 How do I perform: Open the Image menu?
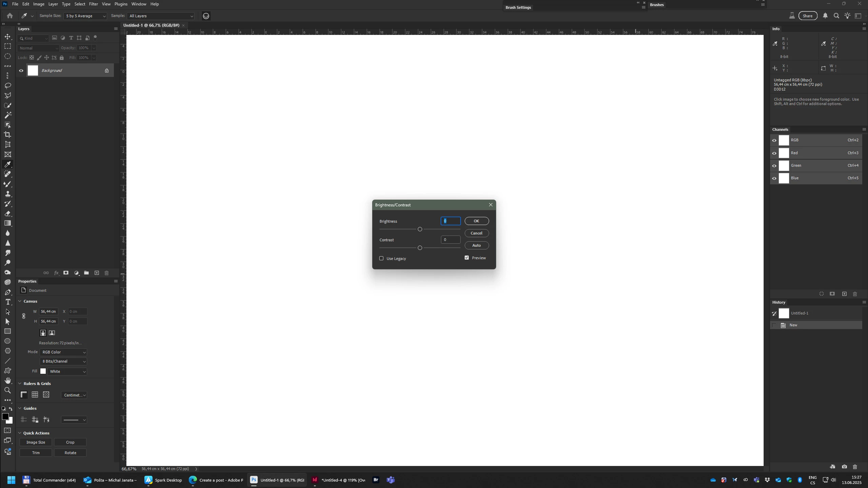(39, 4)
